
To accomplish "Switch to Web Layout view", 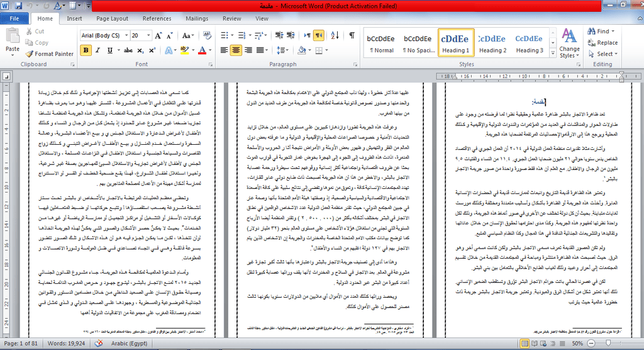I will coord(544,344).
